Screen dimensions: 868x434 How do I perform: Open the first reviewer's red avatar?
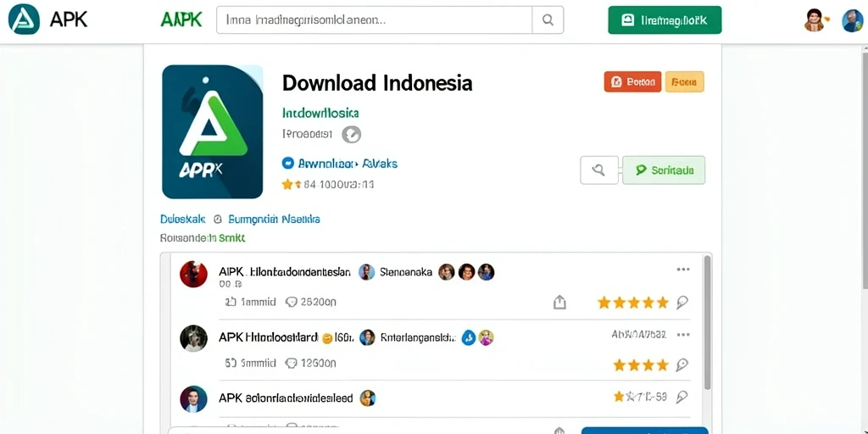point(194,274)
